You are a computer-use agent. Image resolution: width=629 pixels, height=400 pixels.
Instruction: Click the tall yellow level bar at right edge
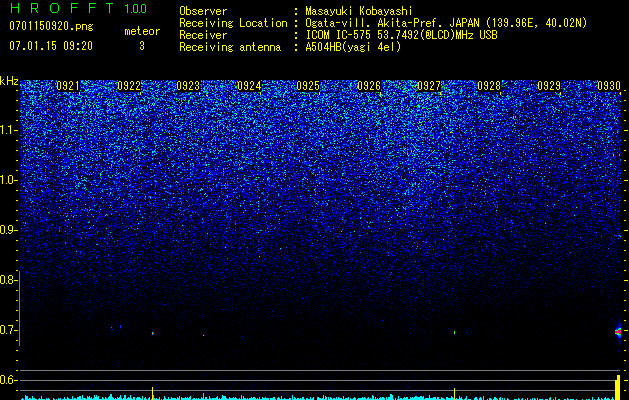point(618,387)
